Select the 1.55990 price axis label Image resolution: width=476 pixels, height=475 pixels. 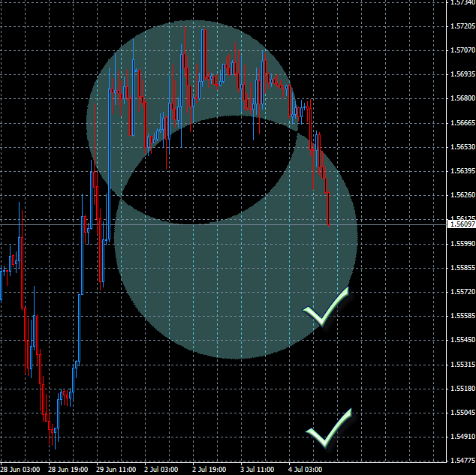point(462,244)
